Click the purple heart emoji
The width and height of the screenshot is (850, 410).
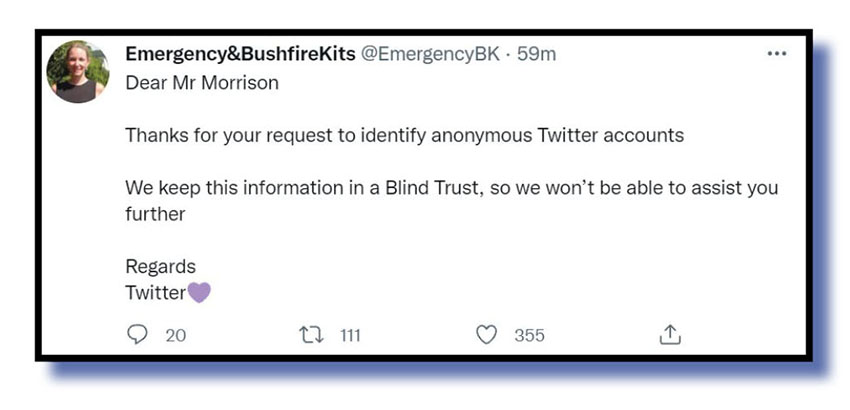pos(200,293)
